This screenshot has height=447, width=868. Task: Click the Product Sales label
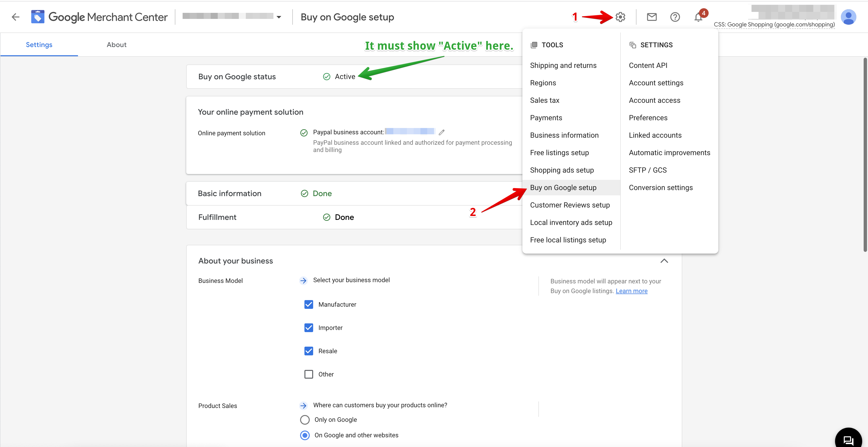click(217, 406)
